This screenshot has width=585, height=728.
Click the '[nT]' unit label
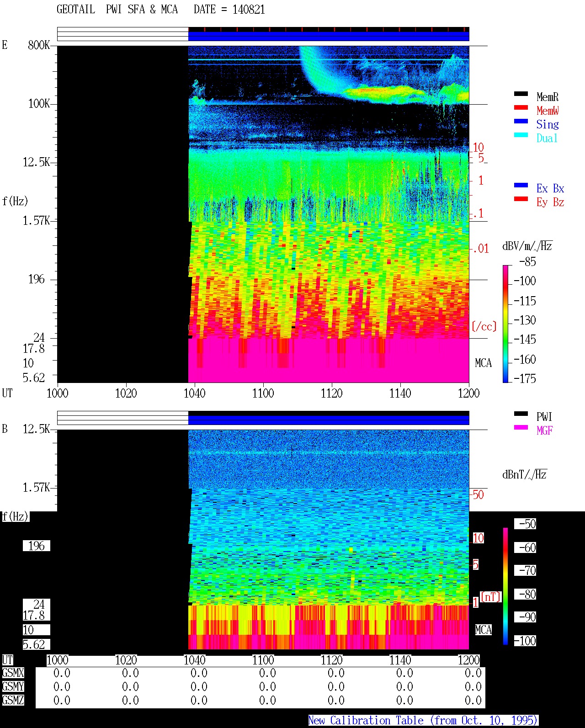coord(491,597)
